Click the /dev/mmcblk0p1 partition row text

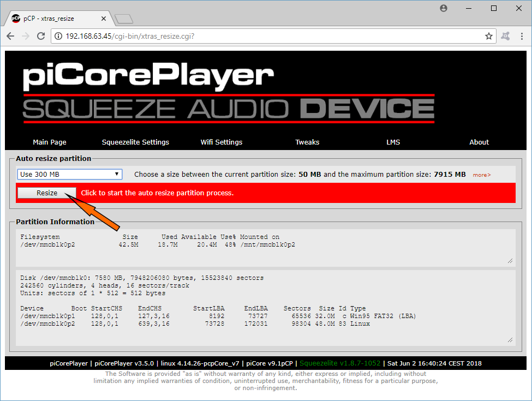pyautogui.click(x=218, y=316)
